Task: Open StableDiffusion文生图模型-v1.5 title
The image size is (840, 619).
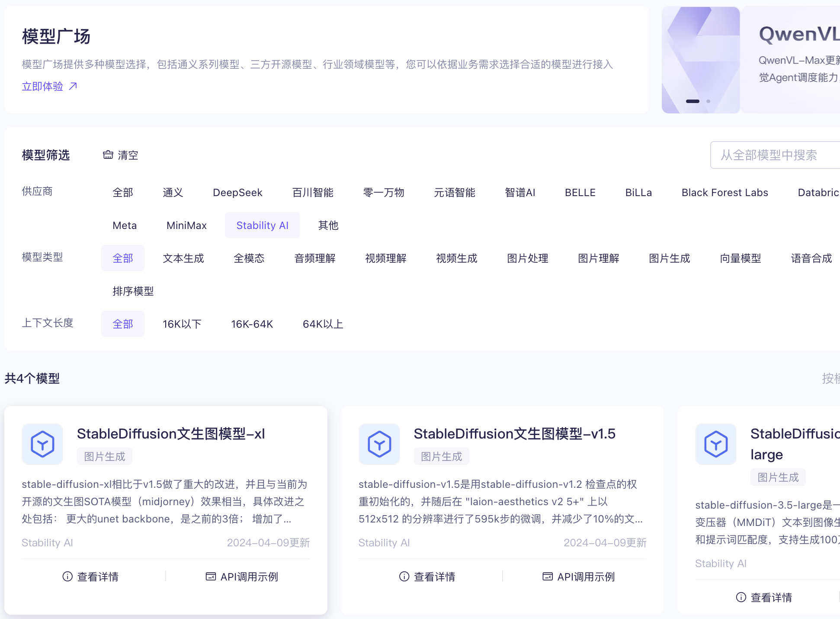Action: point(515,434)
